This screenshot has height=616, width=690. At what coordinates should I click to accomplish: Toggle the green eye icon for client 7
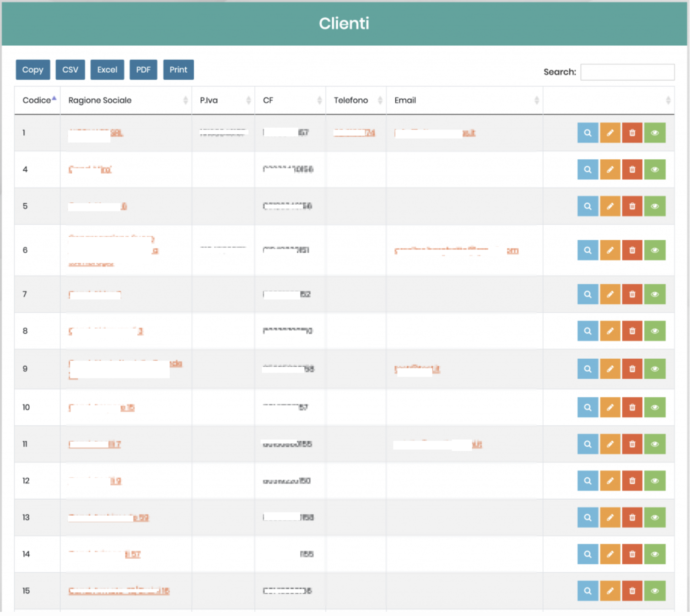(655, 294)
